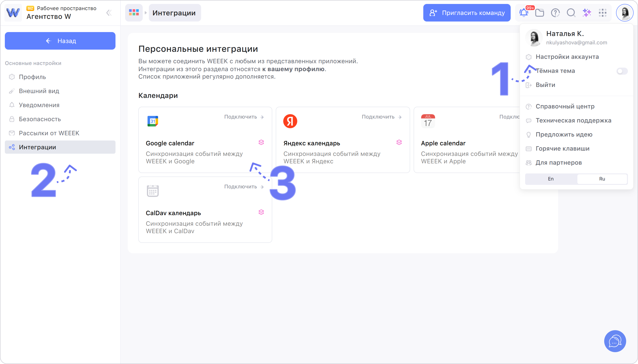Click the help question mark icon
The image size is (638, 364).
[x=555, y=13]
